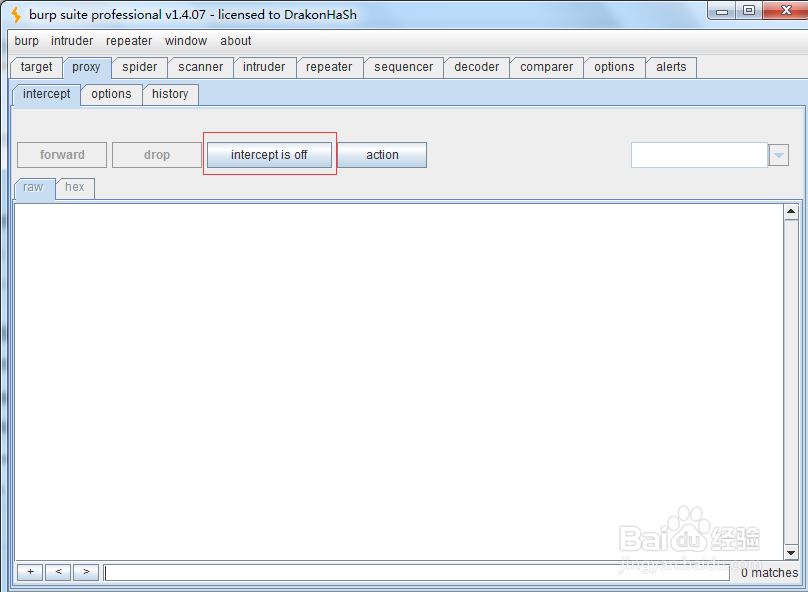Click the Burp lightning title bar icon
The width and height of the screenshot is (808, 592).
(16, 15)
